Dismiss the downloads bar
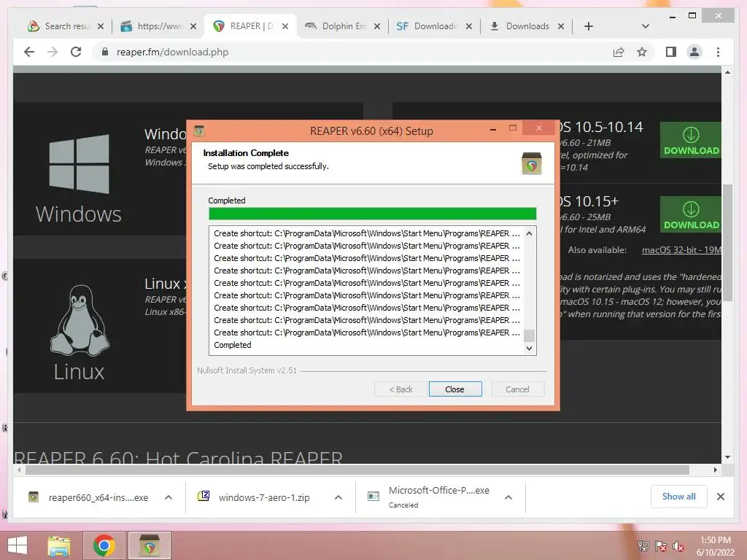 721,497
